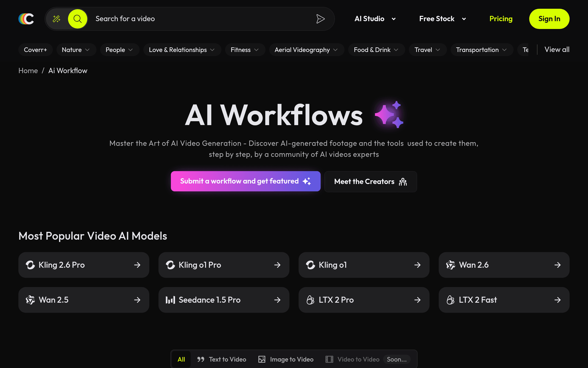Open the LTX 2 Pro arrow
Screen dimensions: 588x368
click(x=417, y=300)
